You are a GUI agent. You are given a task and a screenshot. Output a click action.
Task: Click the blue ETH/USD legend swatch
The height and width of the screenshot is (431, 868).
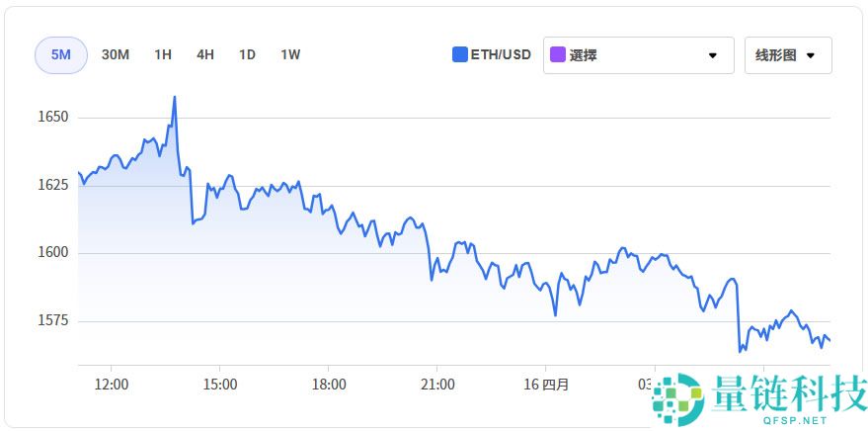[459, 54]
